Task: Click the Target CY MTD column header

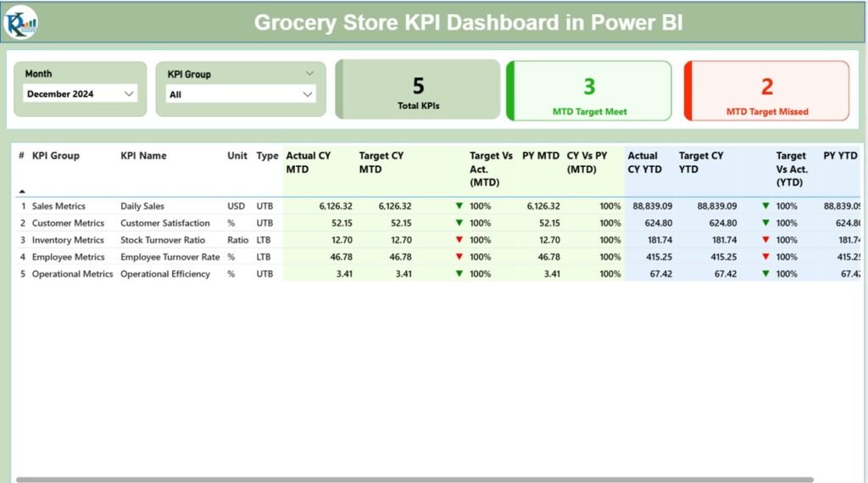Action: click(x=381, y=163)
